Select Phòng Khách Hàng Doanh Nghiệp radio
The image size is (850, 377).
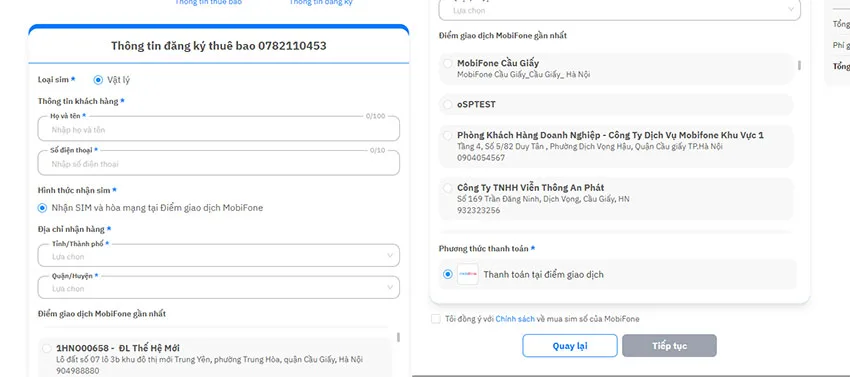coord(447,135)
